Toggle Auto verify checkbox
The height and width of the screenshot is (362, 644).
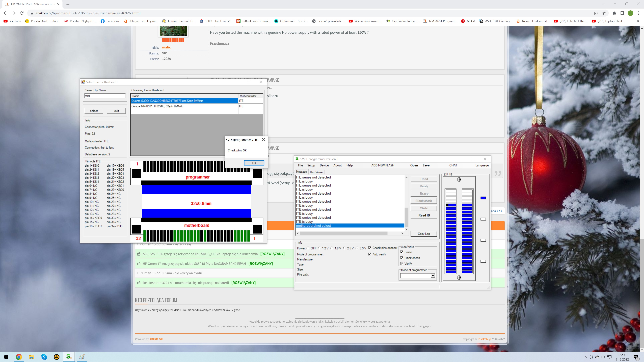pos(369,254)
